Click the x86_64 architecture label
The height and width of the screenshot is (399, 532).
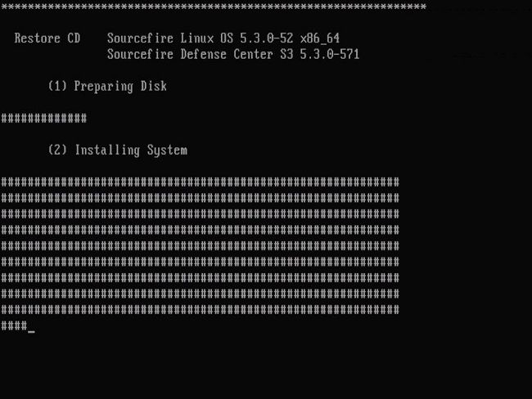pyautogui.click(x=320, y=38)
